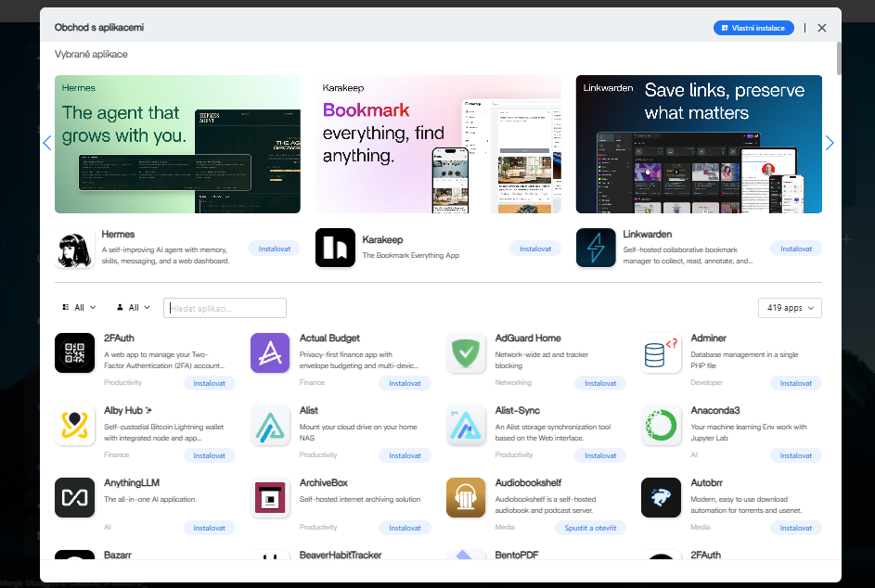Install Hermes via its Instalovat button
This screenshot has width=875, height=588.
tap(275, 249)
